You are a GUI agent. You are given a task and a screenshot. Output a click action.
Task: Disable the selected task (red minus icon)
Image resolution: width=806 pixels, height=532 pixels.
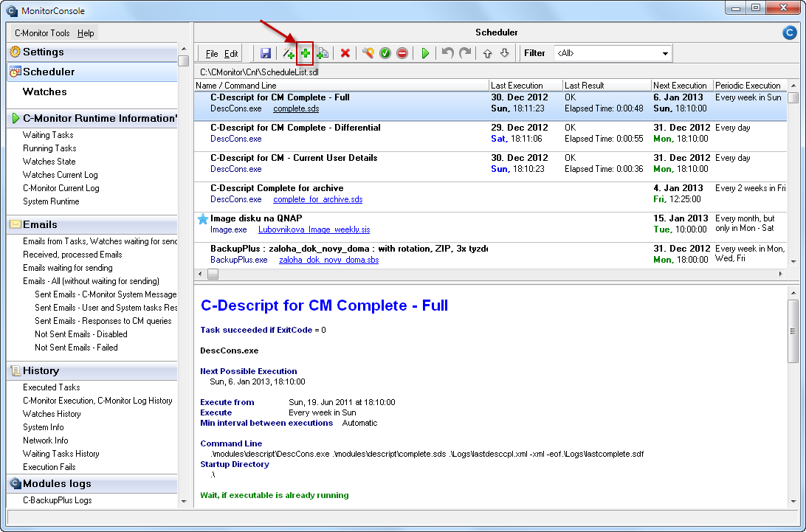click(402, 53)
